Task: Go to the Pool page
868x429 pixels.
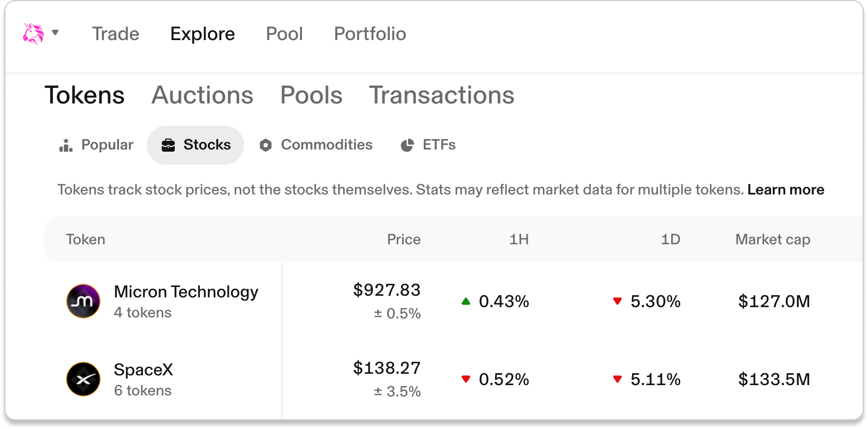Action: [x=284, y=34]
